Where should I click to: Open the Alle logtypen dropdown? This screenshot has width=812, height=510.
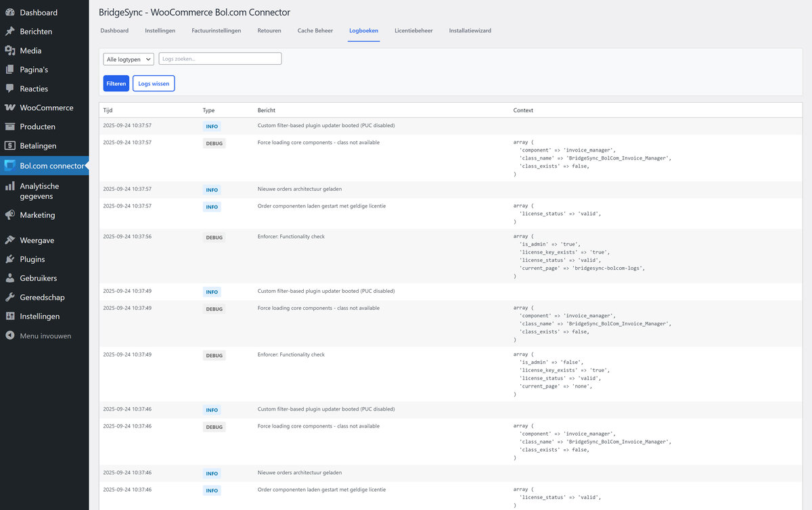coord(129,60)
